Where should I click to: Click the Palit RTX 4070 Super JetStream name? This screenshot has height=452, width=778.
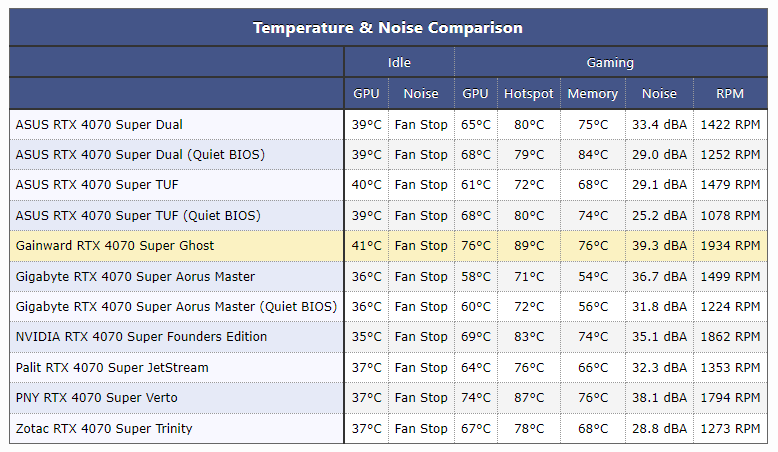click(x=112, y=368)
